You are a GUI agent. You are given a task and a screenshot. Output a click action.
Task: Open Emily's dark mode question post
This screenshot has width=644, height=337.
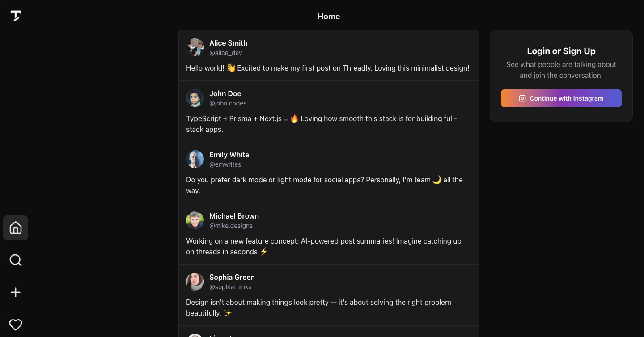click(324, 185)
